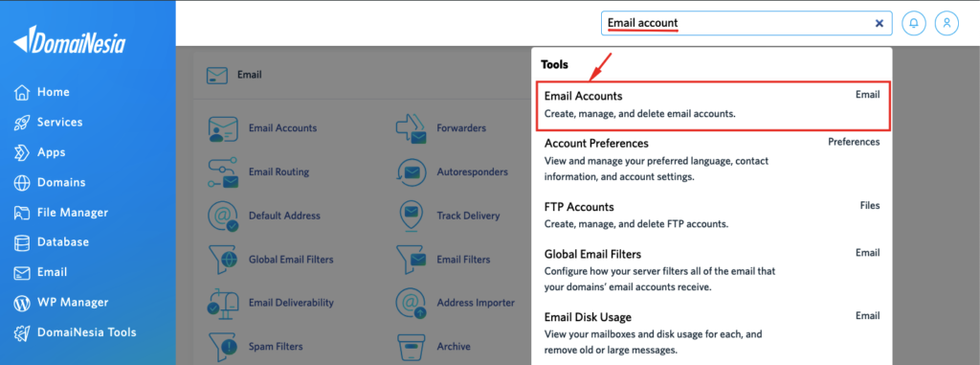Open the Global Email Filters grid link
This screenshot has height=365, width=980.
click(291, 260)
